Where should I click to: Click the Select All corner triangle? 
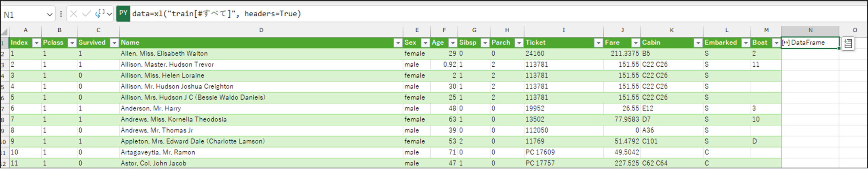pyautogui.click(x=4, y=32)
